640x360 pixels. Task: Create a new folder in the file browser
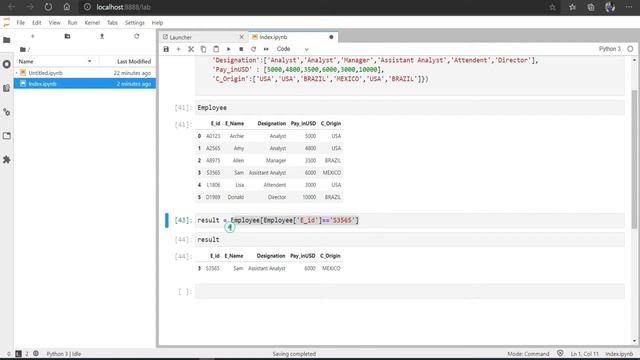click(x=67, y=36)
